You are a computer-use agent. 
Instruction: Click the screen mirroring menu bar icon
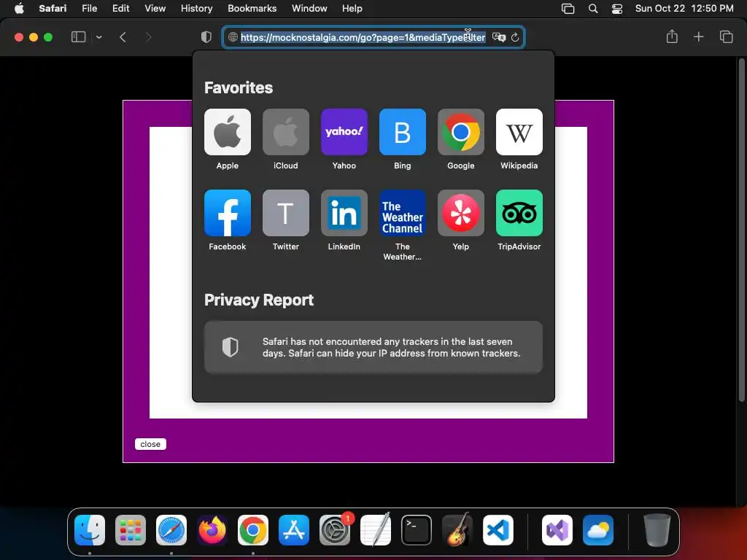coord(568,9)
